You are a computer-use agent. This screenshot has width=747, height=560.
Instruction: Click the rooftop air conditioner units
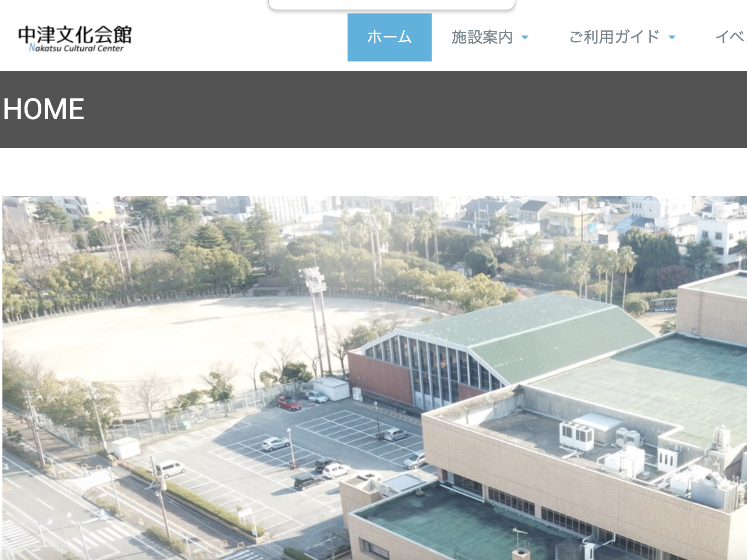tap(577, 435)
